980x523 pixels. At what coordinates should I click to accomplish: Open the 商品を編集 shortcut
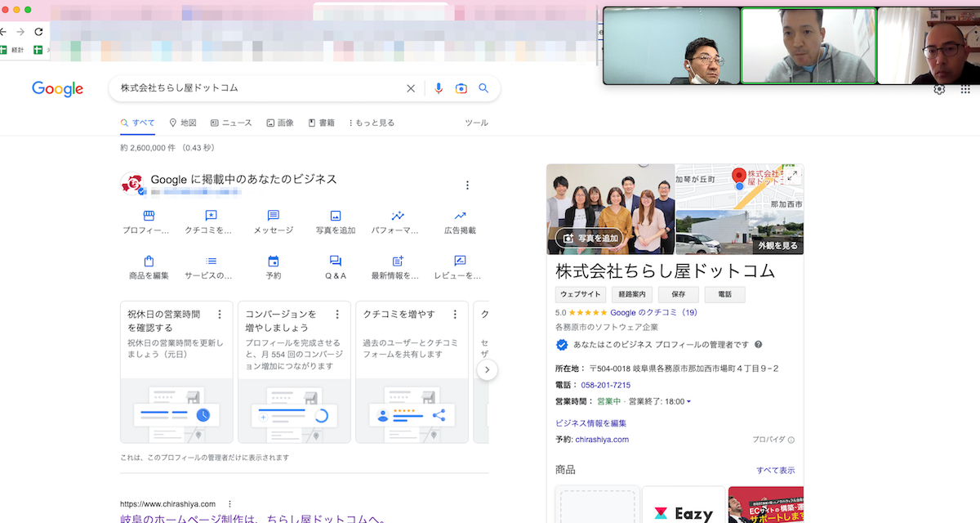149,268
